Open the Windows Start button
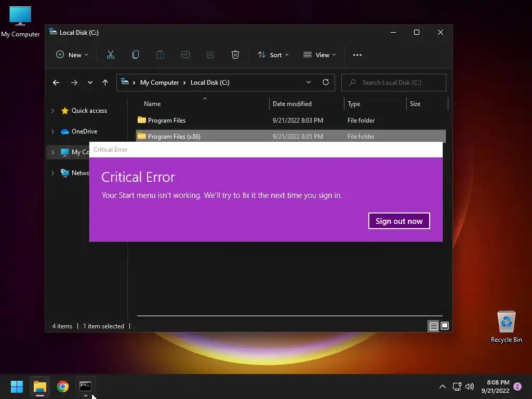The height and width of the screenshot is (399, 532). click(x=17, y=387)
